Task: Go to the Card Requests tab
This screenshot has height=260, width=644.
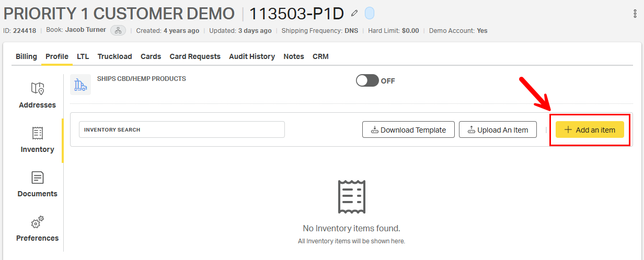Action: pyautogui.click(x=195, y=56)
